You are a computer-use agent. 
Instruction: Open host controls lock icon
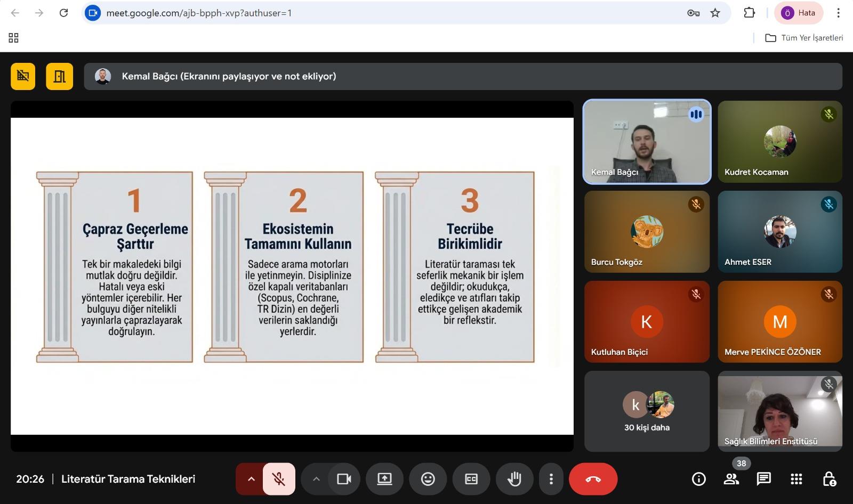[829, 479]
